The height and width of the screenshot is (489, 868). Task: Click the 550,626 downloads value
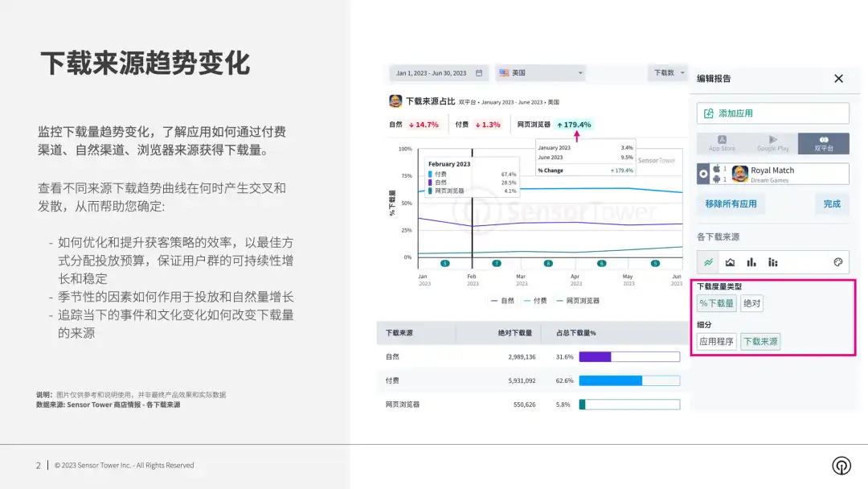pos(524,405)
